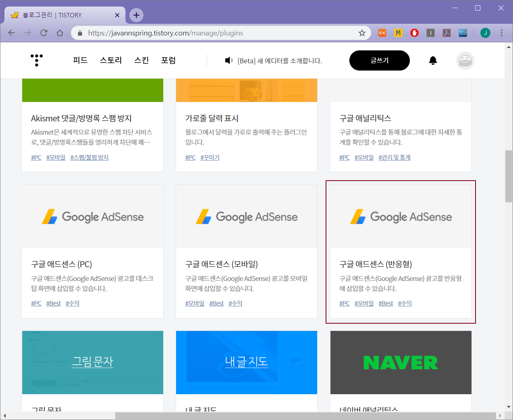This screenshot has height=420, width=513.
Task: Open the 피드 menu item
Action: point(80,60)
